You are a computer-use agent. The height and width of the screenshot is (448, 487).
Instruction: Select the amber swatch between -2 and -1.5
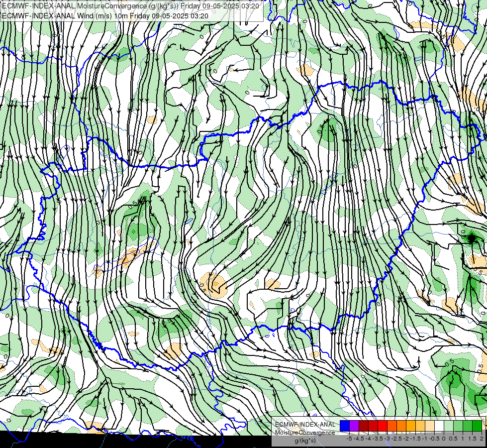point(411,426)
